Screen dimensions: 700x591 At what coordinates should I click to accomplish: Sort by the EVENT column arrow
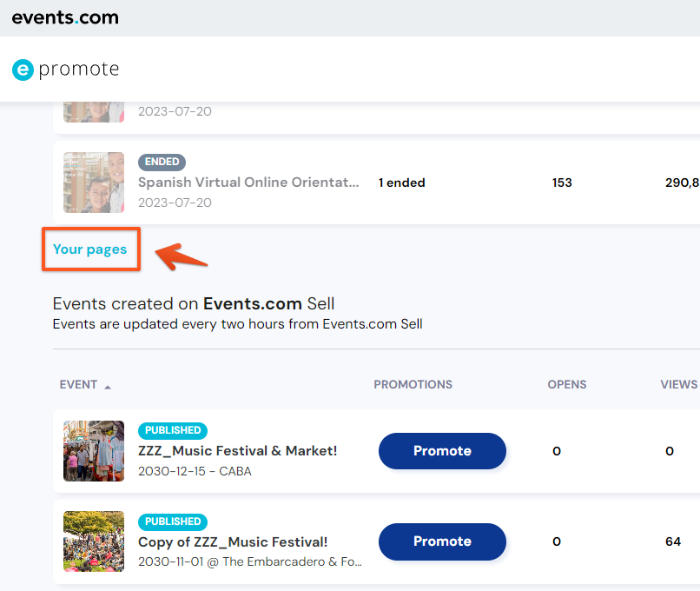click(x=107, y=387)
